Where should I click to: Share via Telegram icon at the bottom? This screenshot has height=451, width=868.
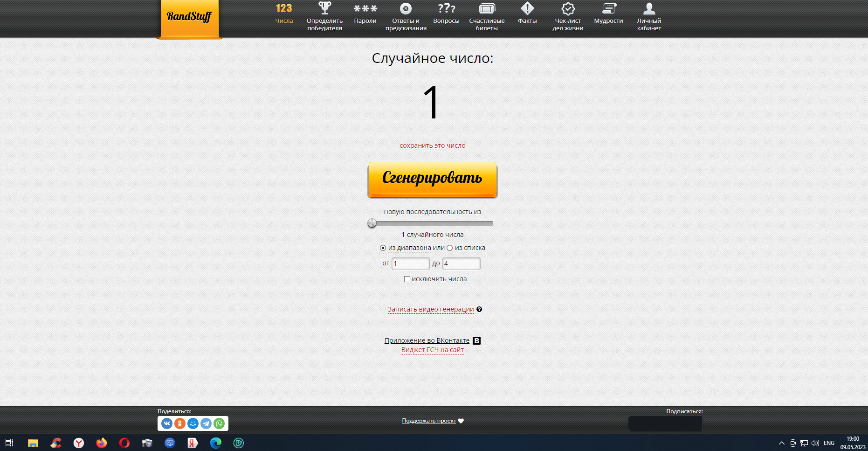[206, 423]
